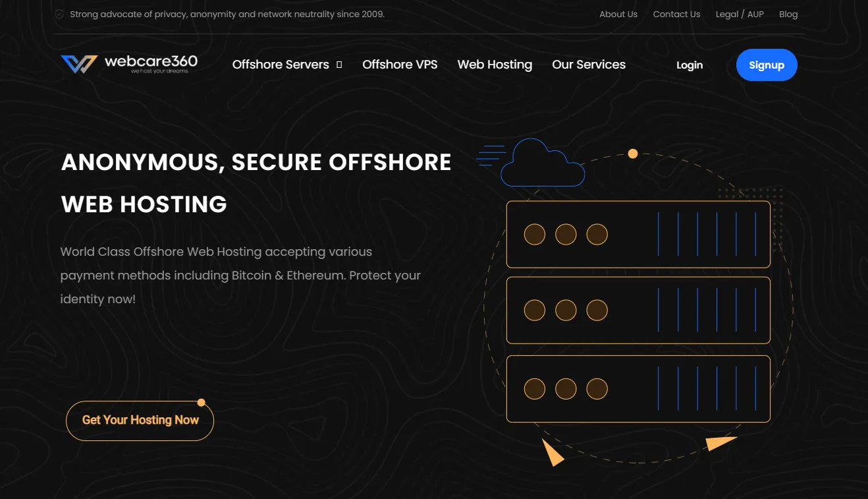Click the shield icon beside privacy tagline
The width and height of the screenshot is (868, 499).
[x=59, y=14]
